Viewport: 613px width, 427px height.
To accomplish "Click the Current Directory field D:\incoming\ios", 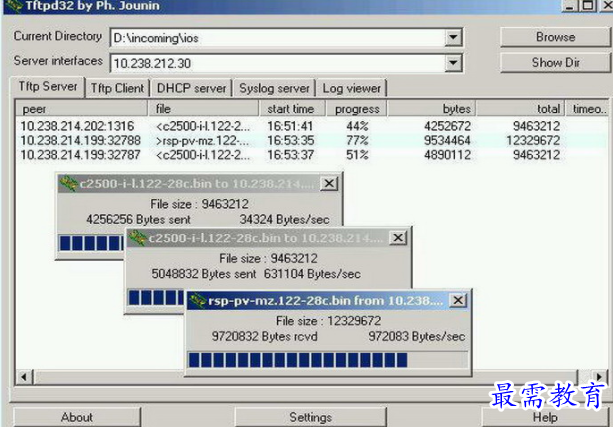I will coord(278,38).
